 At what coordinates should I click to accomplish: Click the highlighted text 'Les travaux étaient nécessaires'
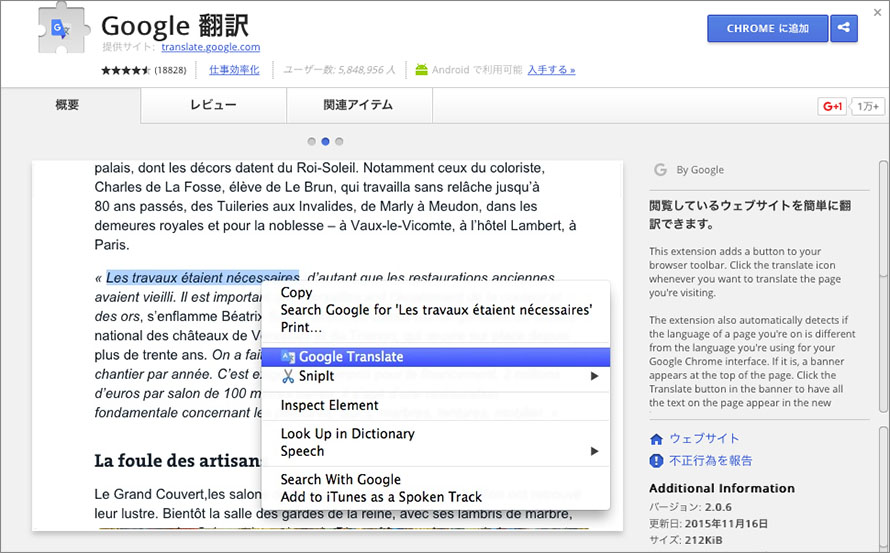pyautogui.click(x=203, y=278)
